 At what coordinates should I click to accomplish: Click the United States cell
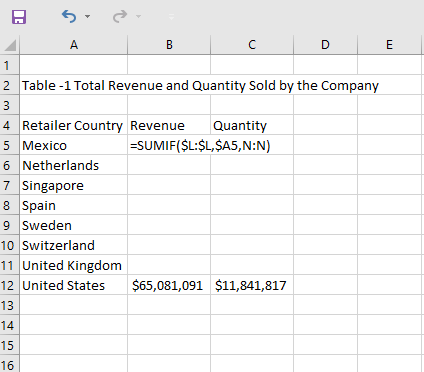74,285
